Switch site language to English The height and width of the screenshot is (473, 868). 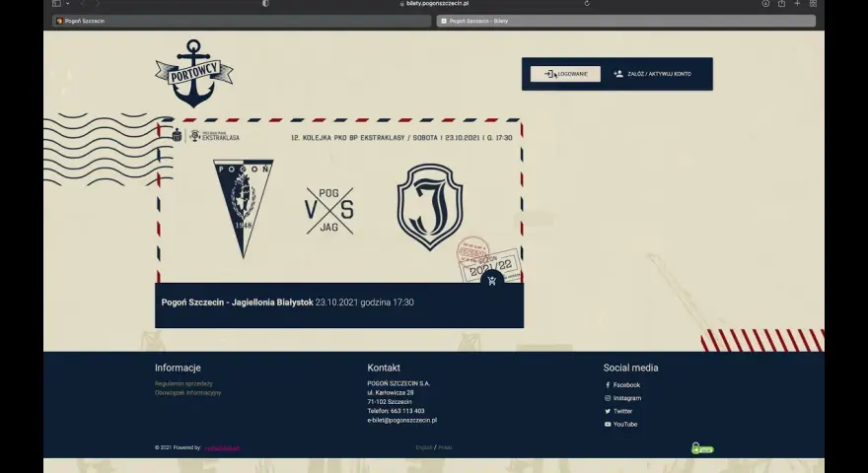click(424, 447)
